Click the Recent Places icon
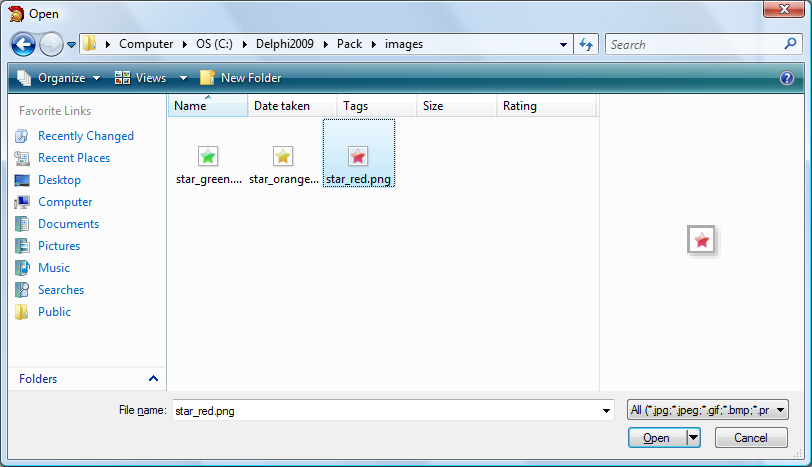This screenshot has height=467, width=812. pos(22,158)
